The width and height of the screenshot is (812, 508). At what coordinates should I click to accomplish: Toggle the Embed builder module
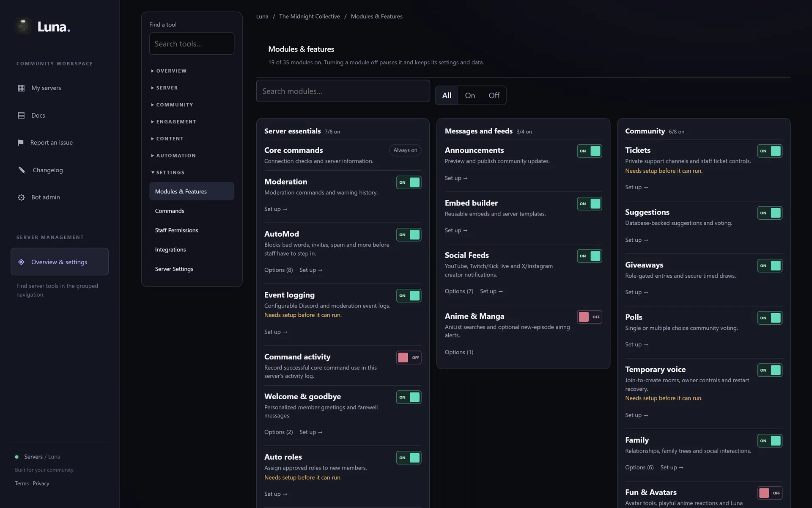pos(589,204)
